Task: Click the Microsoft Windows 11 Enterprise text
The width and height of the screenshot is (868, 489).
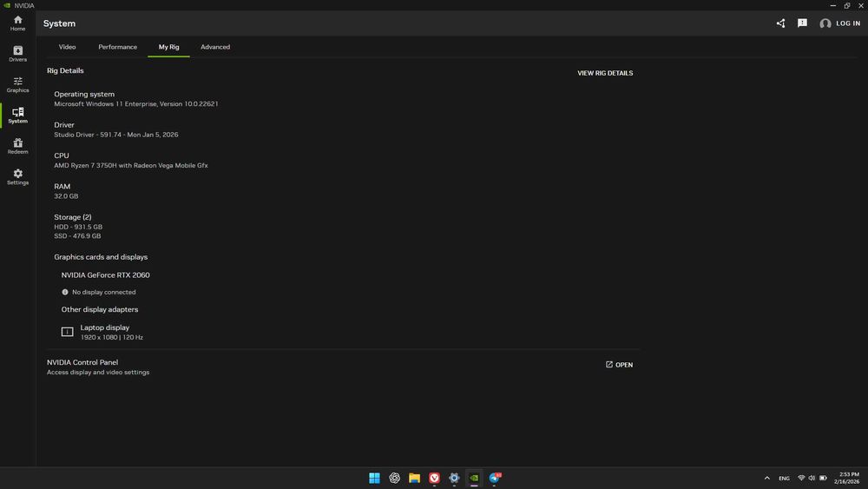Action: 136,104
